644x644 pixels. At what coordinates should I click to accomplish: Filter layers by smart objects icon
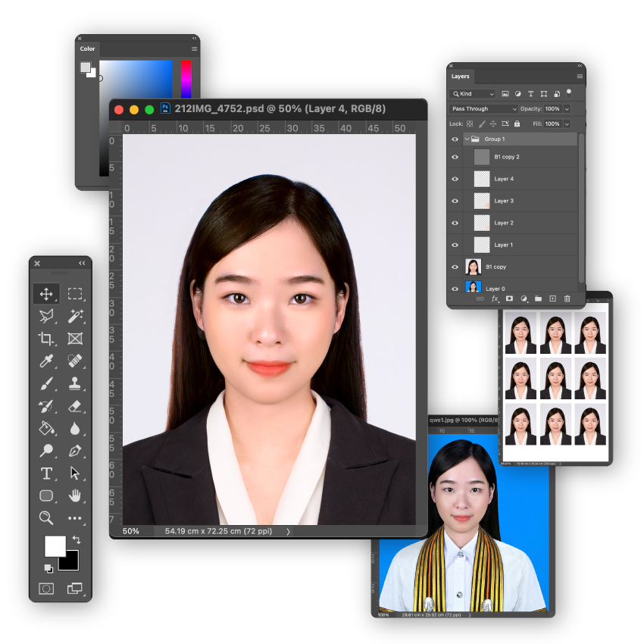click(x=557, y=94)
